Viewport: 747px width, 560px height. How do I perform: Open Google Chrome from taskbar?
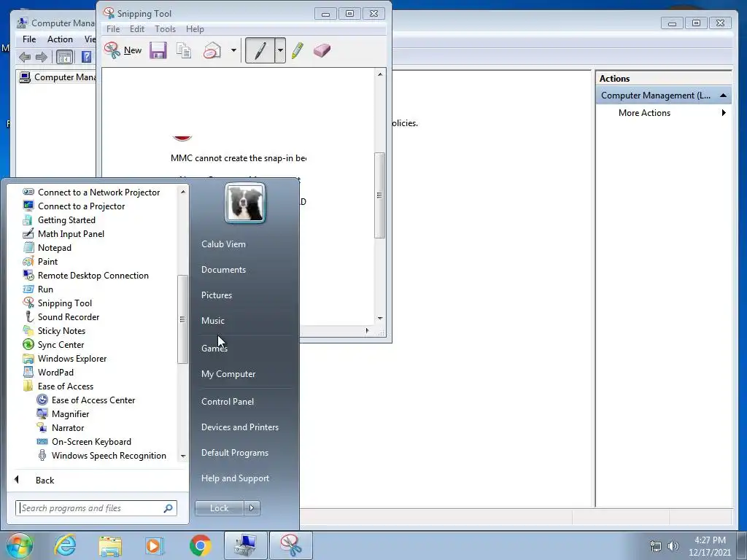(x=200, y=545)
